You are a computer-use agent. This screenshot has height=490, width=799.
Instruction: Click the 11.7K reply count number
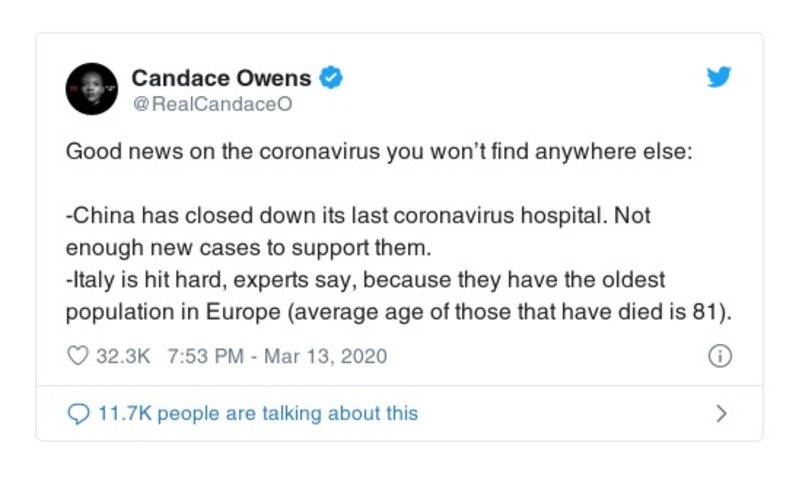(124, 413)
